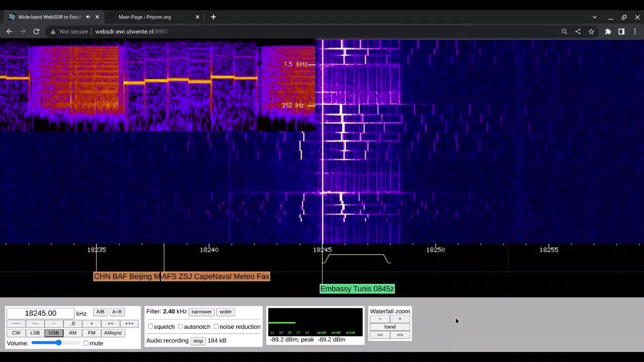Click the <> waterfall zoom button
Image resolution: width=644 pixels, height=362 pixels.
click(400, 335)
